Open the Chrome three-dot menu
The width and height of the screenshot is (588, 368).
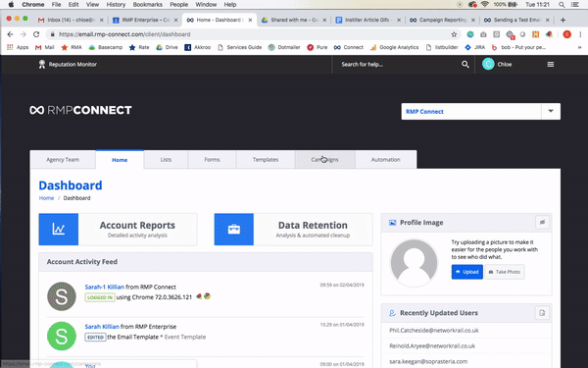click(x=580, y=34)
